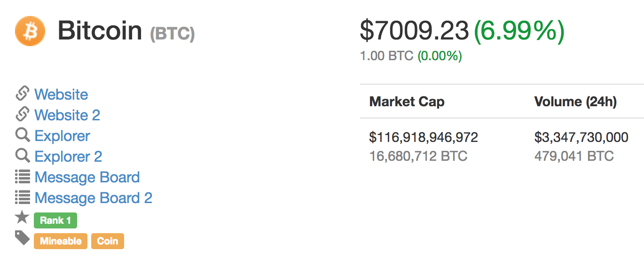This screenshot has width=644, height=267.
Task: Open the Website 2 link
Action: click(67, 115)
